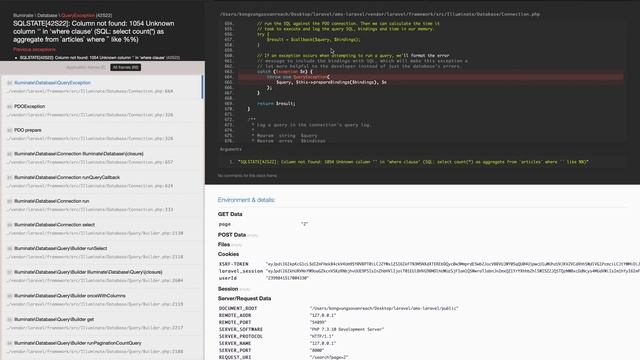The image size is (640, 360).
Task: Switch to the Application frames tab
Action: 86,67
